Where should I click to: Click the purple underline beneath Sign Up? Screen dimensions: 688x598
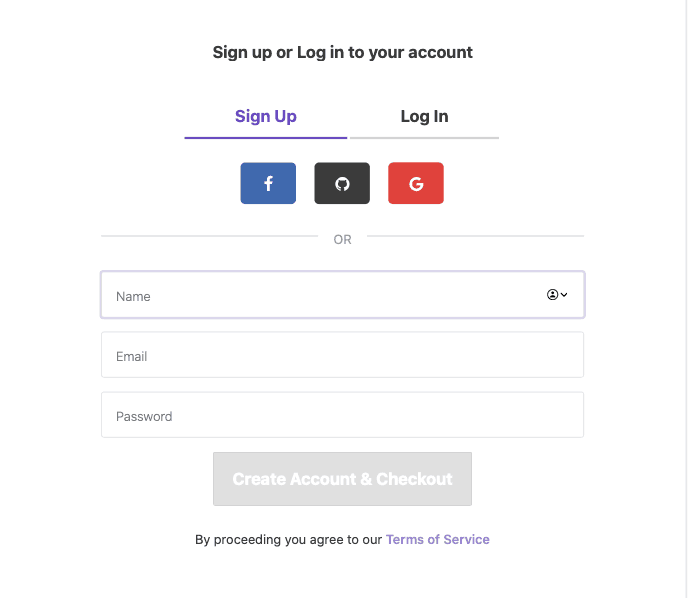tap(265, 138)
